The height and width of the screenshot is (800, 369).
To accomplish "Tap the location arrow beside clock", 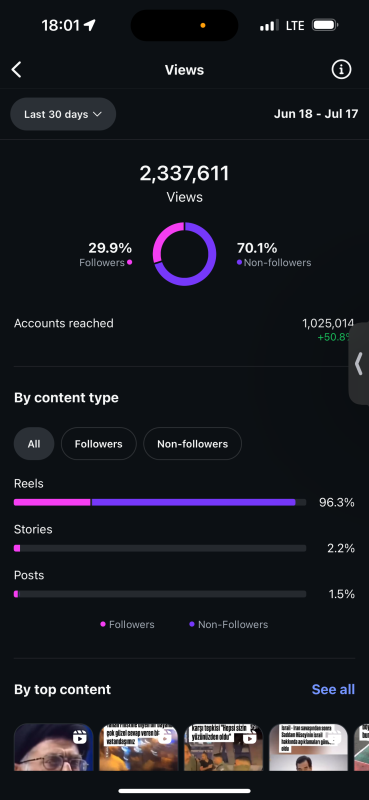I will 90,25.
